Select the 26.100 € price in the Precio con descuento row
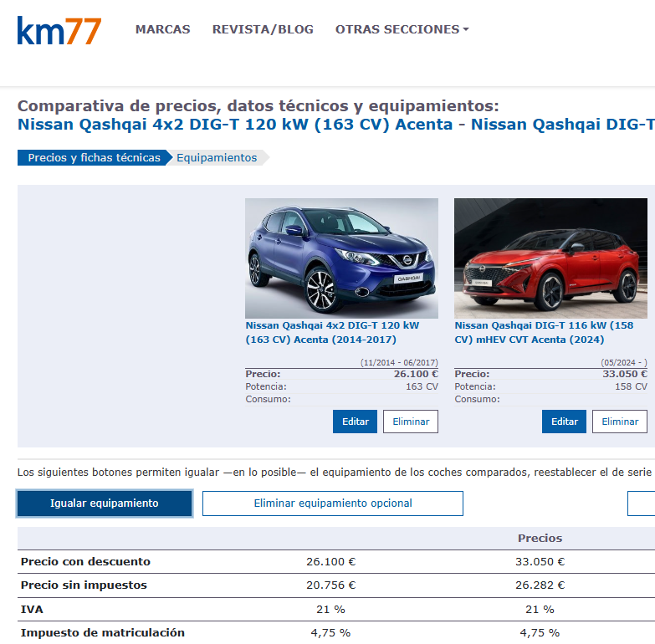 (330, 562)
